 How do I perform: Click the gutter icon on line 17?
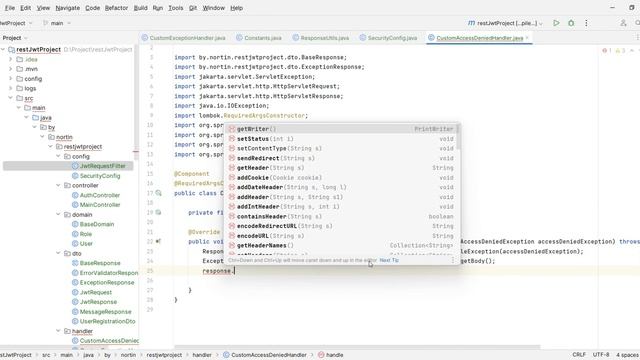(x=158, y=193)
